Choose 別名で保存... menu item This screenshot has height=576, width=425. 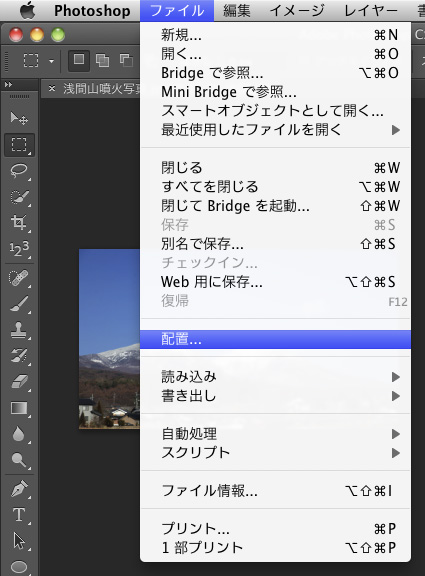point(275,244)
